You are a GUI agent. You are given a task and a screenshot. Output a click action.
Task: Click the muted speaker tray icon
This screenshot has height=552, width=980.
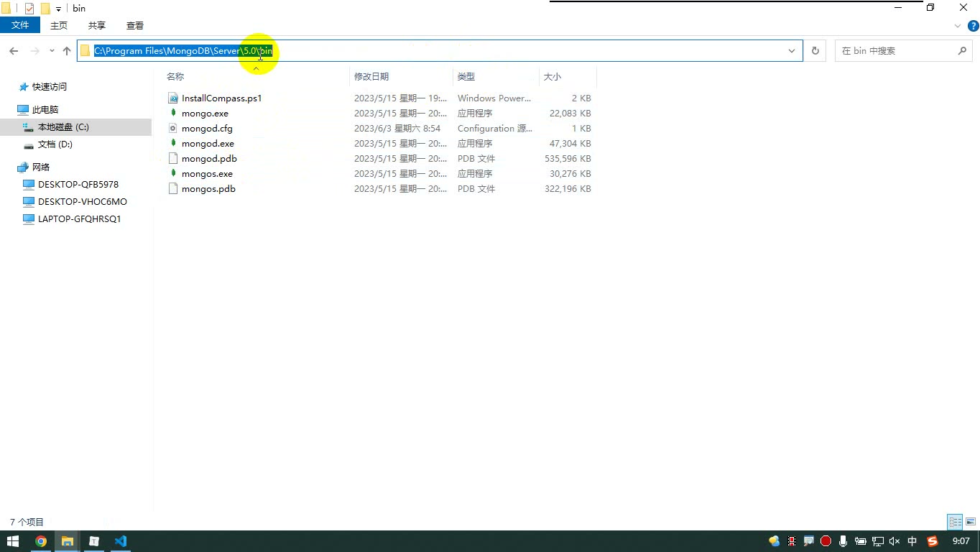pyautogui.click(x=895, y=541)
